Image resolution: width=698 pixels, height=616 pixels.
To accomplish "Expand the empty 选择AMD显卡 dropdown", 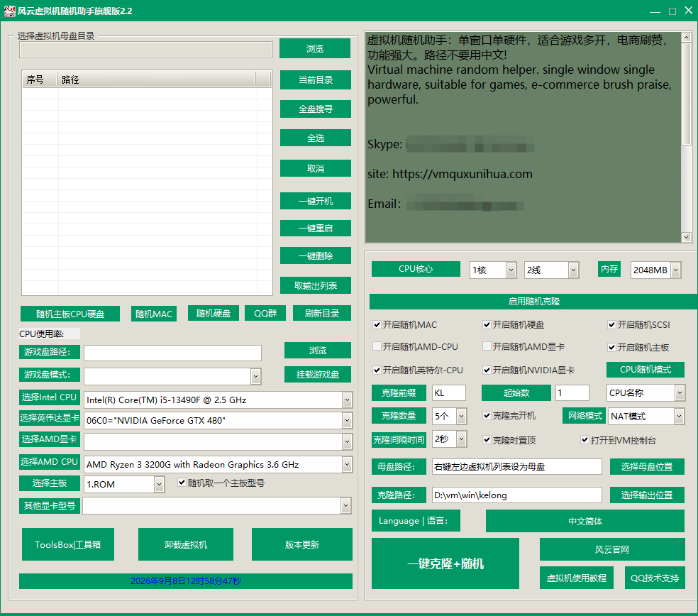I will (347, 442).
